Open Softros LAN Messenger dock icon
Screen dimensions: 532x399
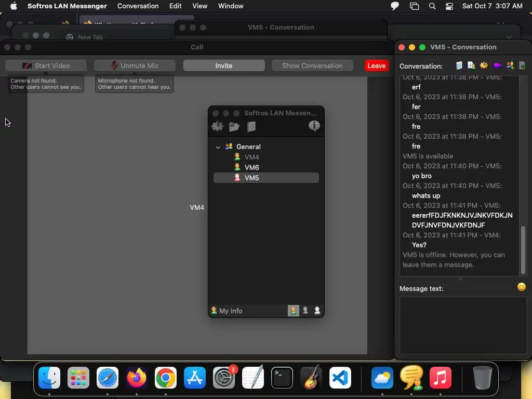(411, 378)
